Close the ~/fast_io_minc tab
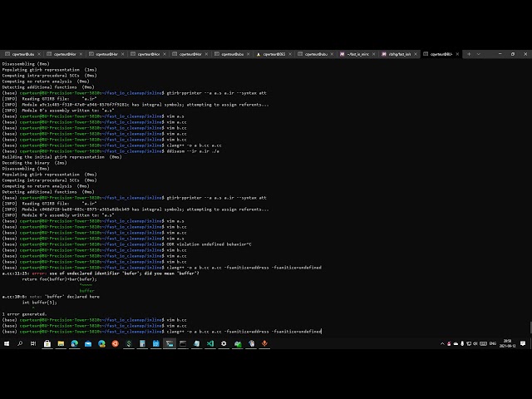 373,54
